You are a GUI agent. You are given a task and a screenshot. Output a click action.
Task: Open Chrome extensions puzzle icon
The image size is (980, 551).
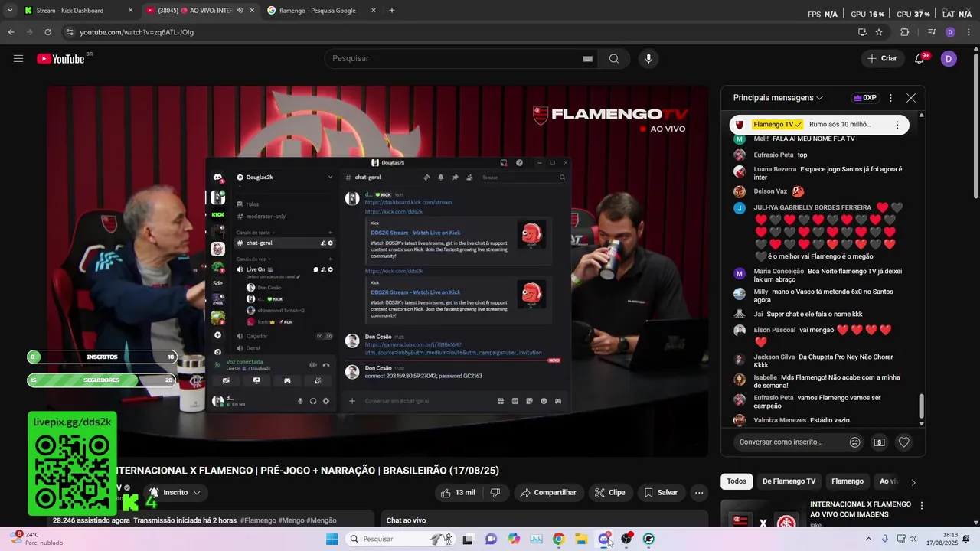[904, 32]
